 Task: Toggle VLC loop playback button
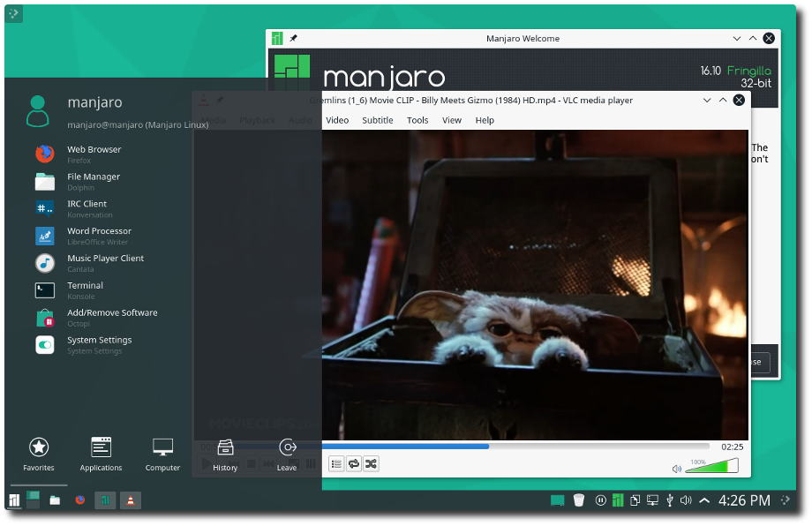(354, 463)
